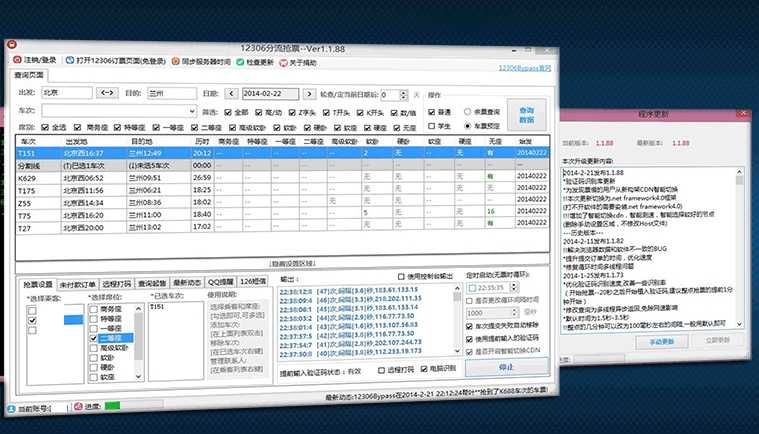Enable 使用控制台输出 checkbox
This screenshot has width=759, height=434.
pos(401,277)
